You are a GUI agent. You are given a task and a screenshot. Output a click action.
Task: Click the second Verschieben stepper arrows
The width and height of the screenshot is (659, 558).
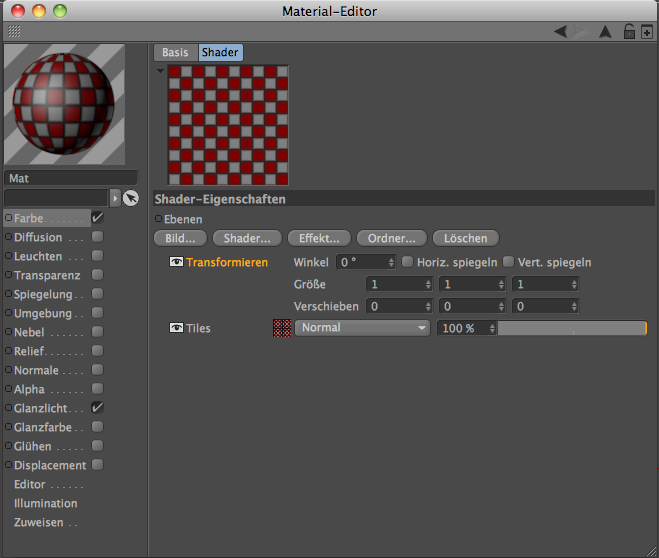[x=501, y=306]
